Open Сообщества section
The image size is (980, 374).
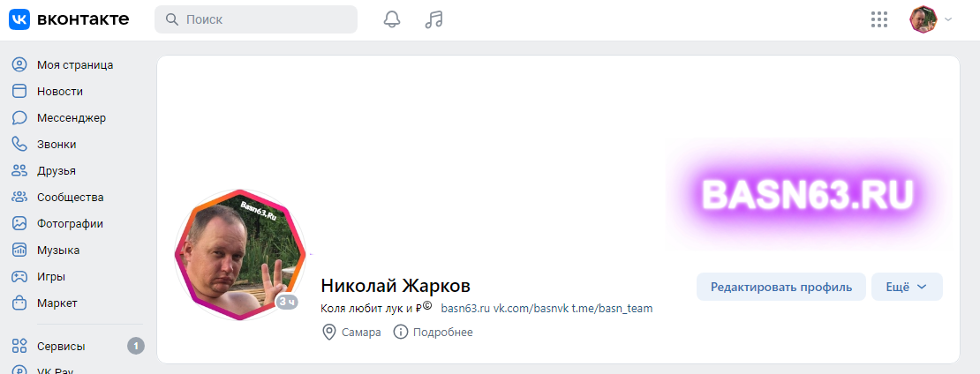coord(70,198)
